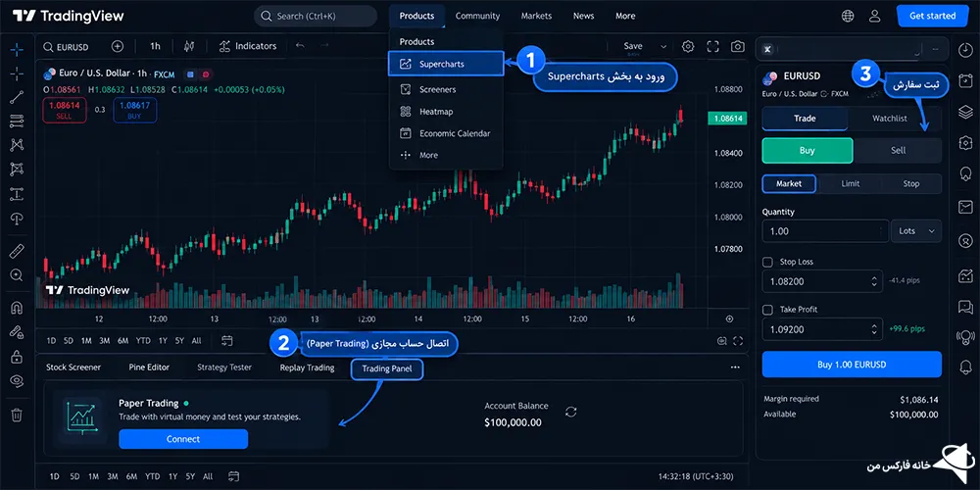The image size is (980, 490).
Task: Select the patterns drawing tool in left toolbar
Action: pos(17,145)
